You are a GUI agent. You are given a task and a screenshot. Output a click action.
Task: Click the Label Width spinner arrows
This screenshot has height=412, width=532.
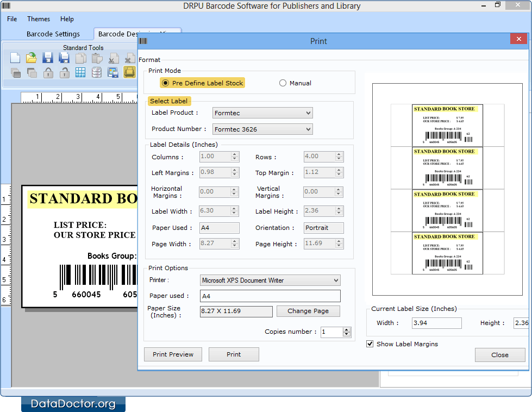click(234, 211)
